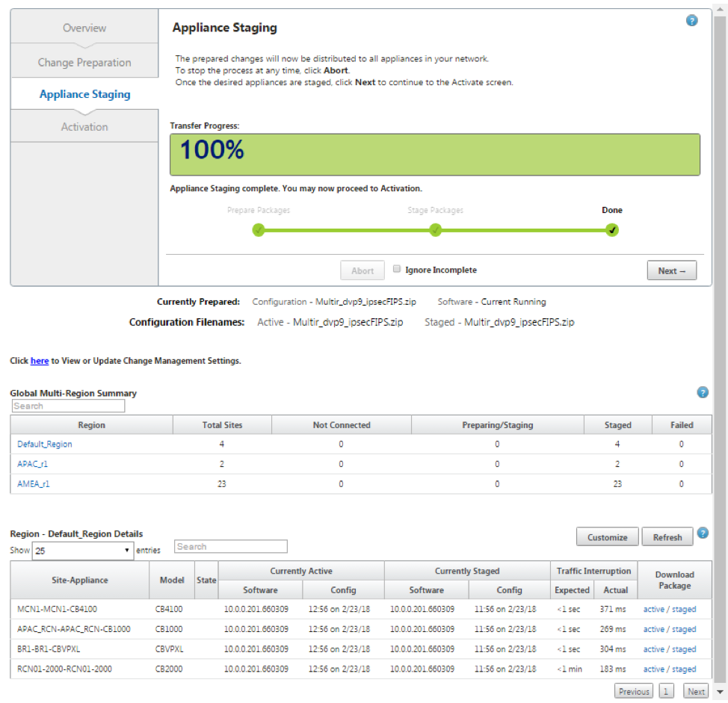Focus the region details Search field
Image resolution: width=728 pixels, height=703 pixels.
point(231,547)
